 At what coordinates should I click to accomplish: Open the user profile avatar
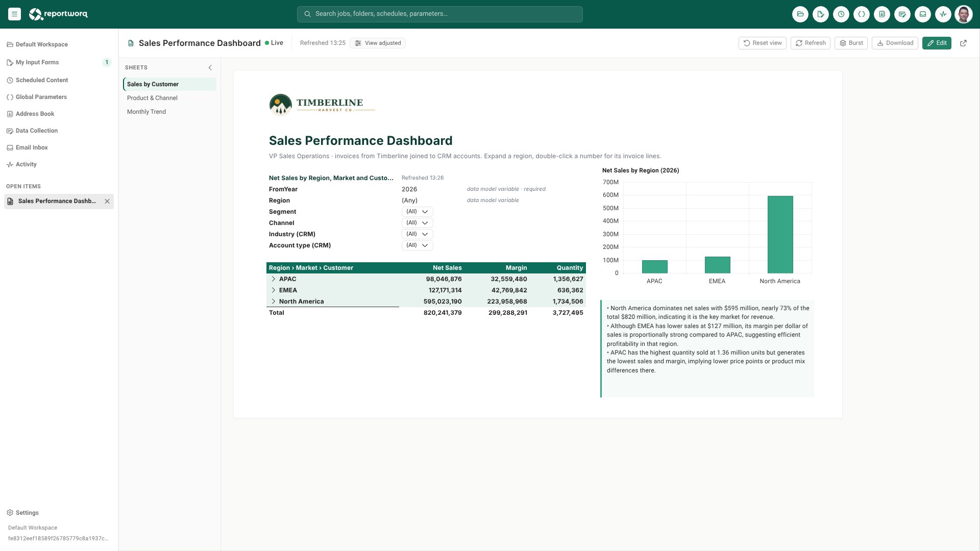click(x=964, y=14)
